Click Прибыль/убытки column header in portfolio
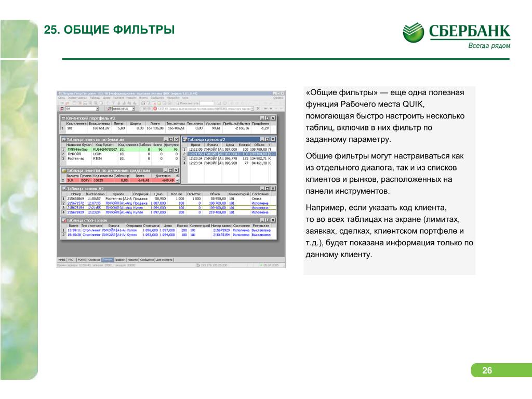 236,124
